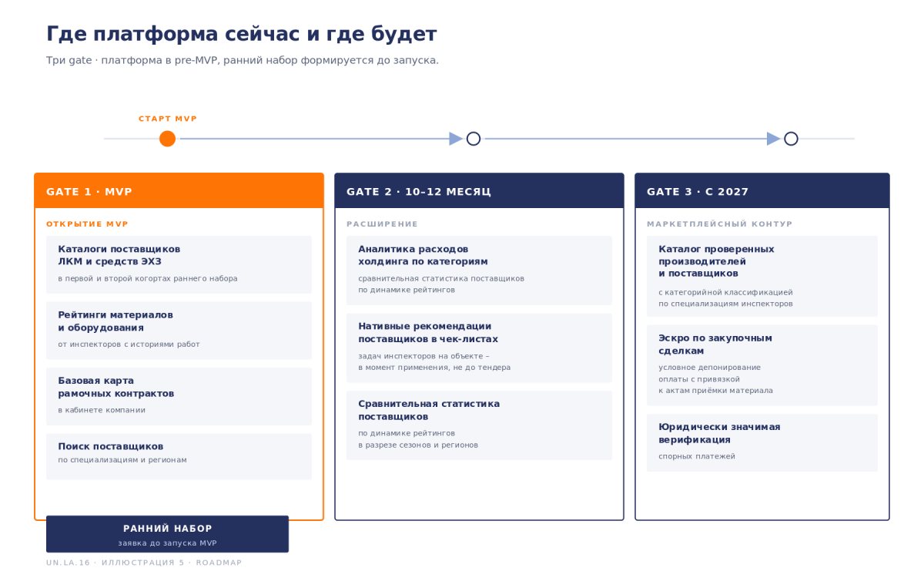Select the GATE 3 · С 2027 header
This screenshot has width=924, height=578.
pyautogui.click(x=762, y=191)
